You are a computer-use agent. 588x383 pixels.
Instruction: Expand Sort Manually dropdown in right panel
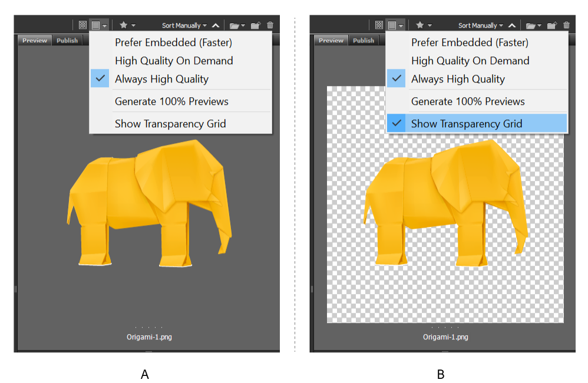480,25
